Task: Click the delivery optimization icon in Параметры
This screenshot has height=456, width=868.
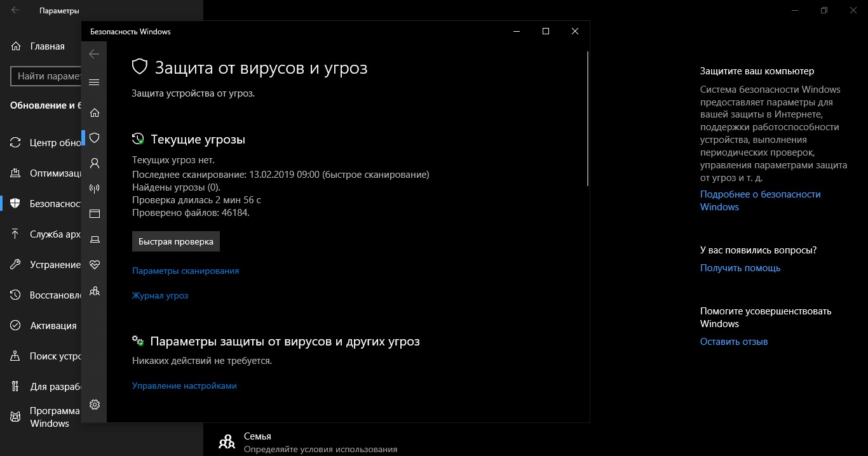Action: point(16,173)
